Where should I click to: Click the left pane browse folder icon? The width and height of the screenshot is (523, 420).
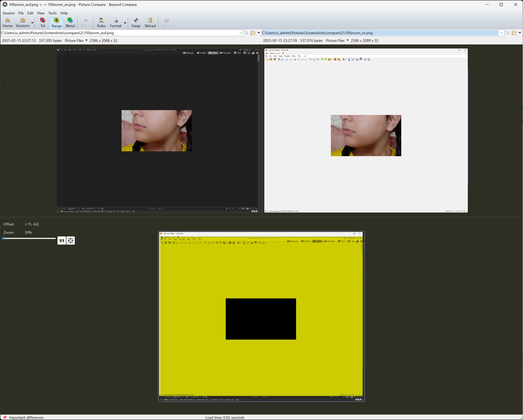click(x=253, y=33)
